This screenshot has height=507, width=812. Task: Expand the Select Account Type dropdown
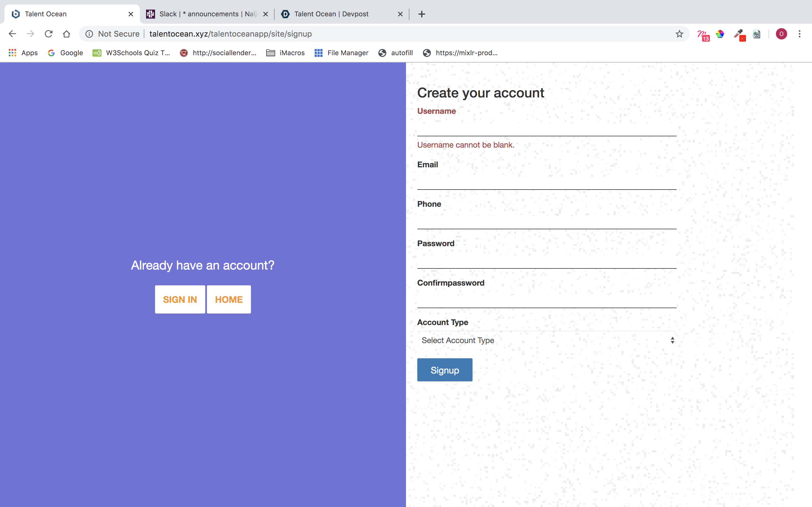[547, 340]
